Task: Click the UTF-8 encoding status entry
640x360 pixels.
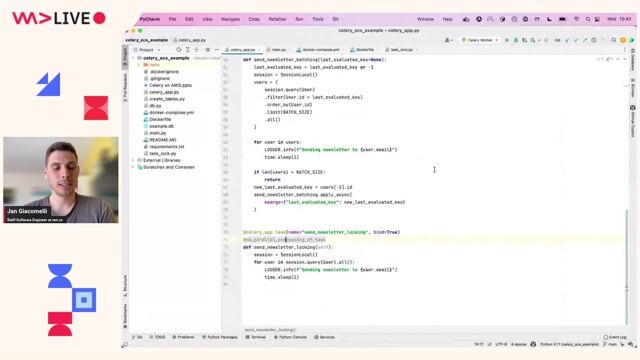Action: pos(501,344)
